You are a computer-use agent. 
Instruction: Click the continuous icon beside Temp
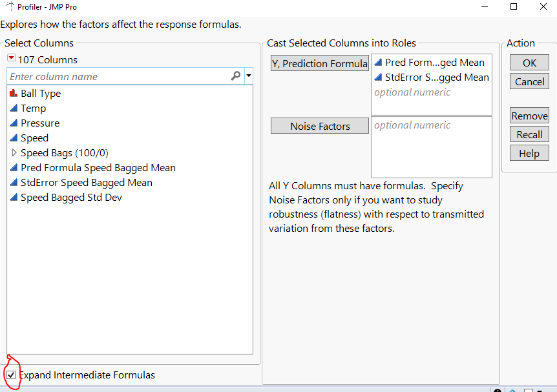[14, 108]
